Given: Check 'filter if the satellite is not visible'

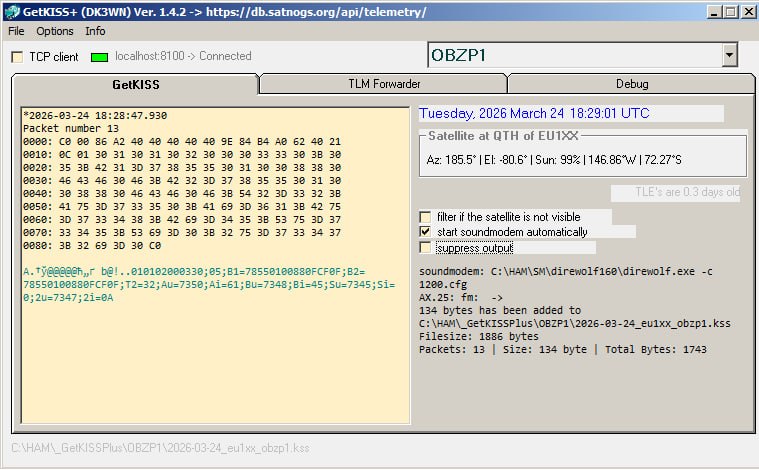Looking at the screenshot, I should click(x=426, y=217).
